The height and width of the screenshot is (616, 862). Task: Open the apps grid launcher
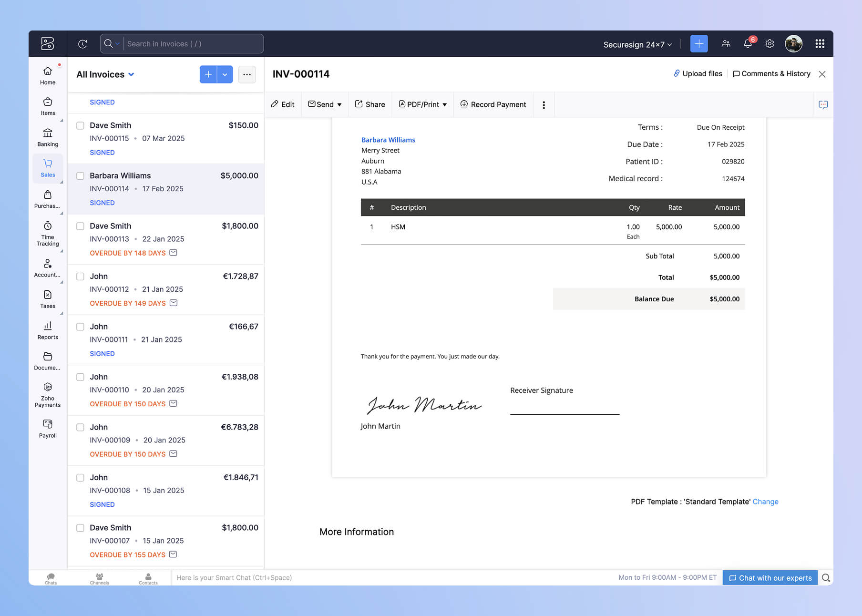point(820,44)
